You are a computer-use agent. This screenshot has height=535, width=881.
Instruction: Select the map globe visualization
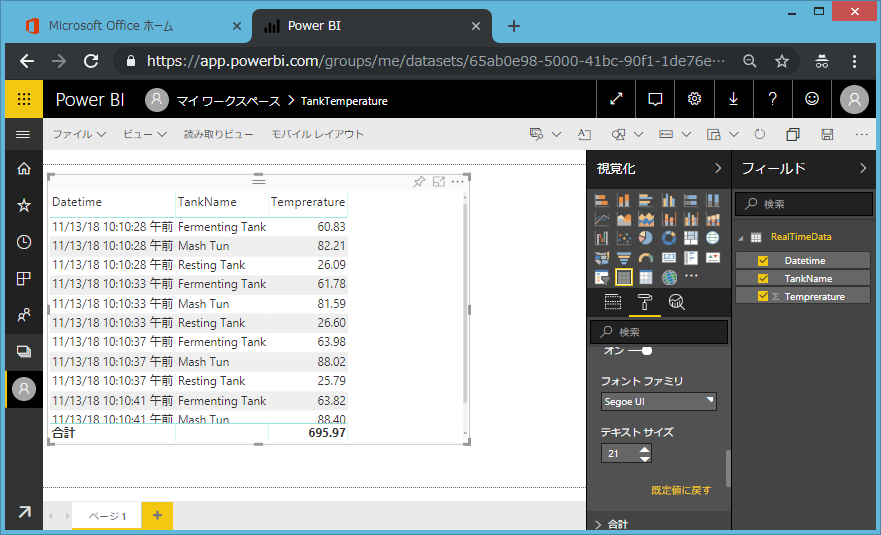tap(712, 238)
